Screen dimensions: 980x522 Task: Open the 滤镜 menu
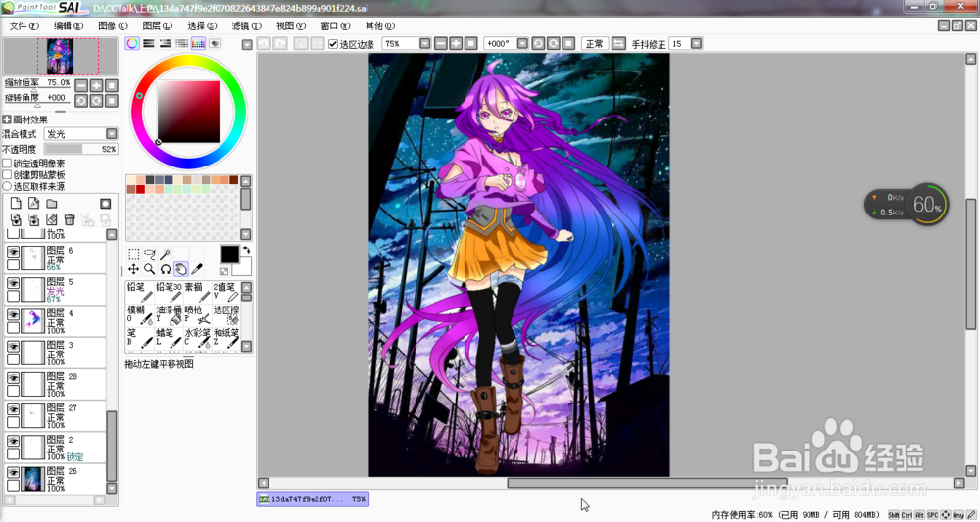[246, 25]
